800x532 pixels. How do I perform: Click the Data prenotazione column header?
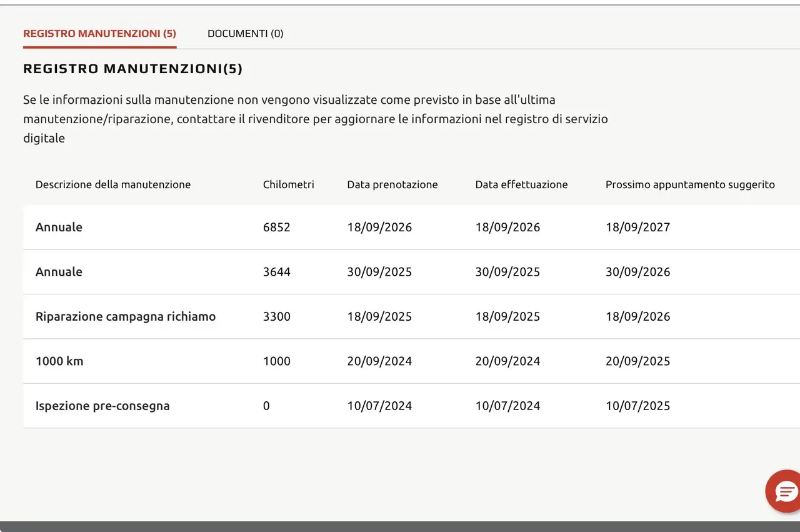pos(392,184)
